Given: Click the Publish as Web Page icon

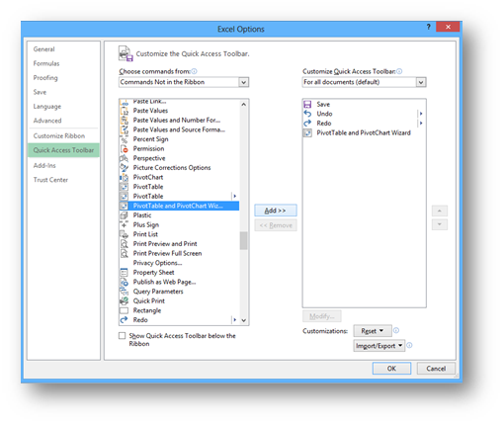Looking at the screenshot, I should tap(125, 282).
